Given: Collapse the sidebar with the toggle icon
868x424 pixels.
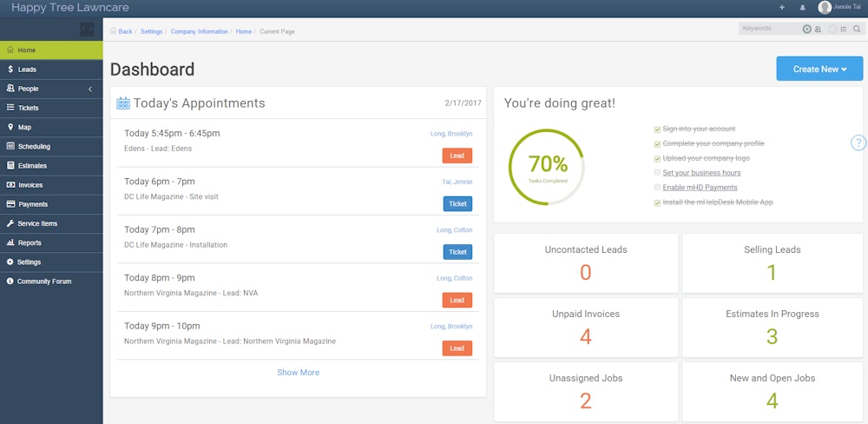Looking at the screenshot, I should (87, 29).
